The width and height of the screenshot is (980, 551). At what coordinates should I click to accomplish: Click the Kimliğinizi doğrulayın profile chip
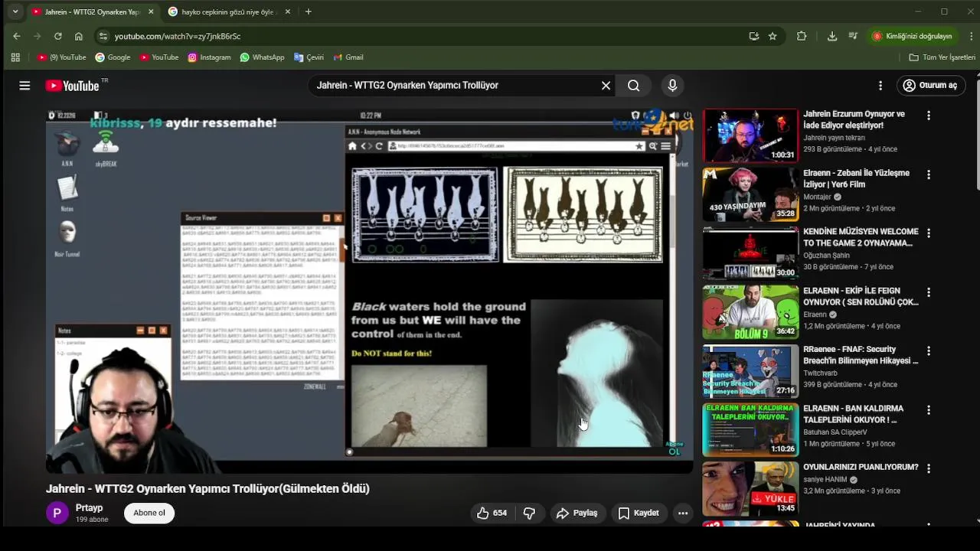(x=913, y=36)
